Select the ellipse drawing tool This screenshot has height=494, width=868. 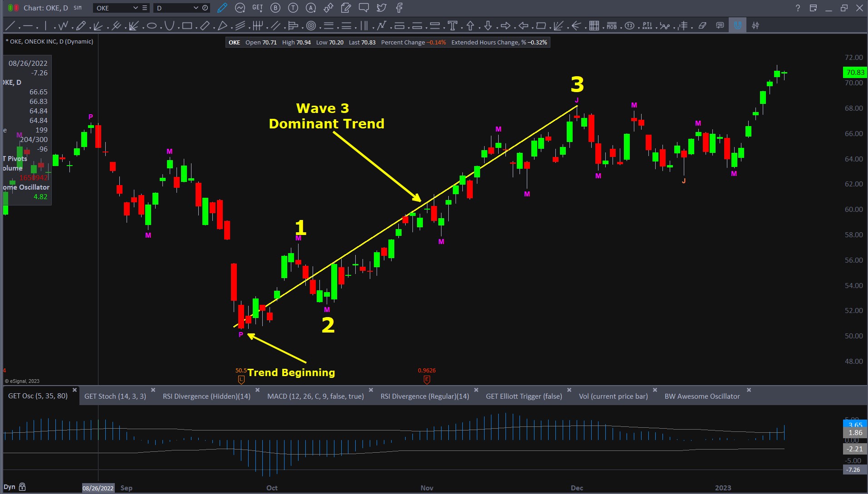152,26
